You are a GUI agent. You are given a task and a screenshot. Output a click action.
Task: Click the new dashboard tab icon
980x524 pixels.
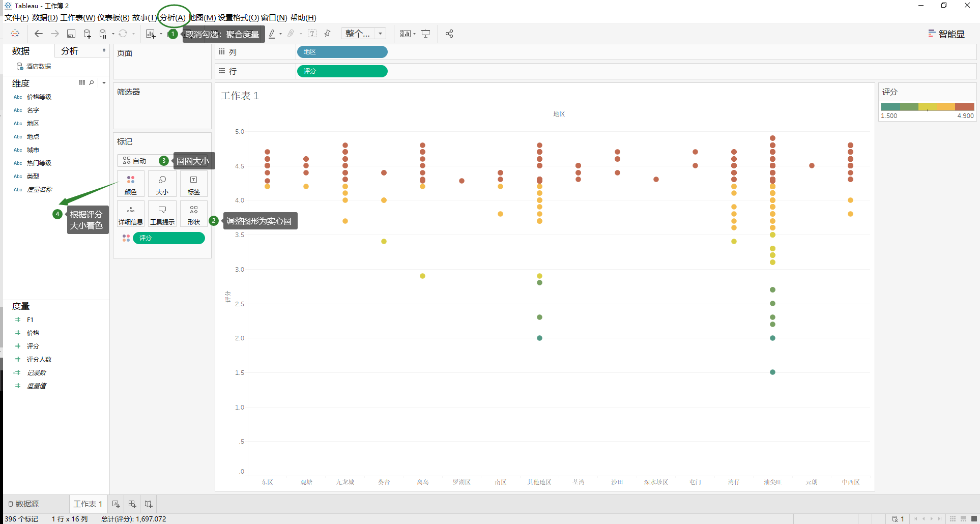(x=132, y=504)
